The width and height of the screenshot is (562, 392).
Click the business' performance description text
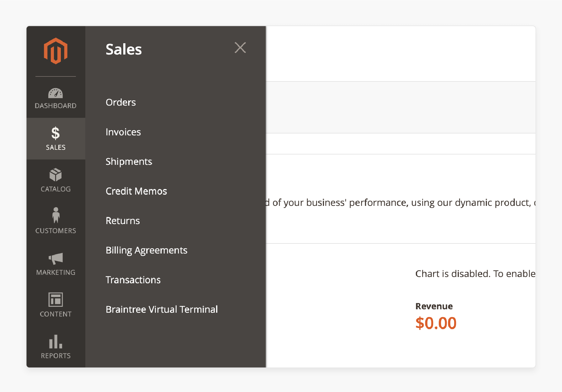401,202
